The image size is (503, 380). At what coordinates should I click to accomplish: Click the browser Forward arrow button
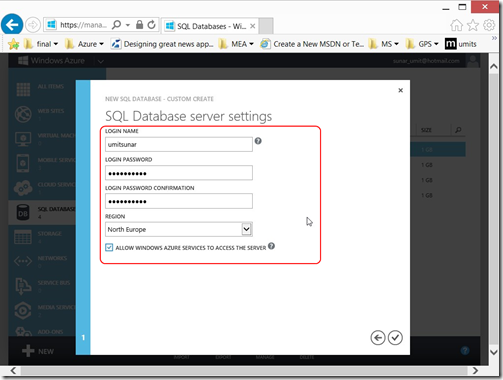33,25
